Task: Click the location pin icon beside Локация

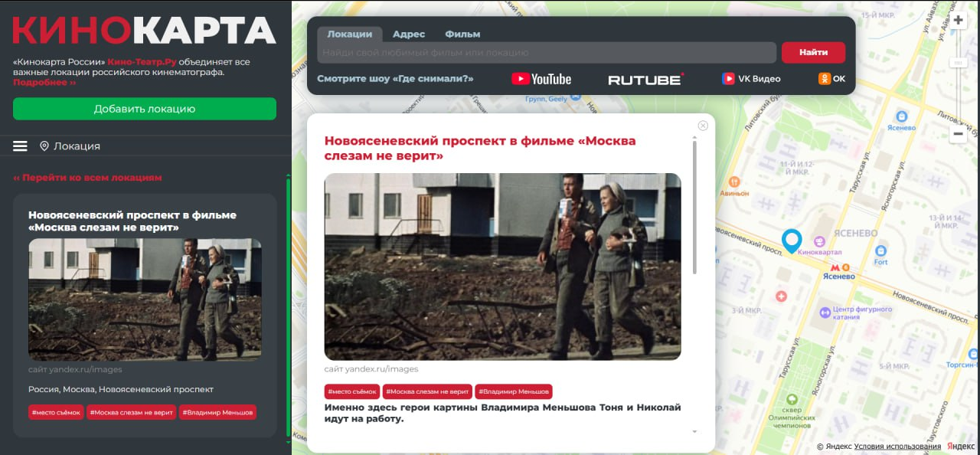Action: tap(44, 146)
